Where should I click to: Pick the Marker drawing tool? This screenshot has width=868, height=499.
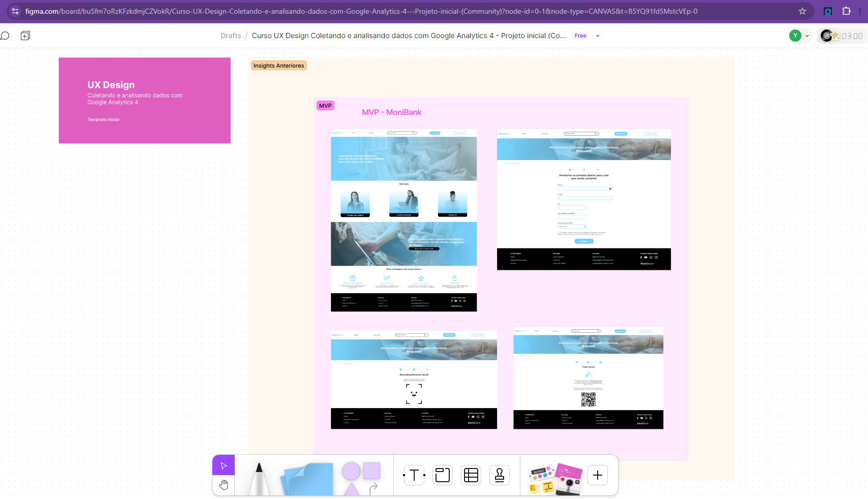pyautogui.click(x=259, y=479)
